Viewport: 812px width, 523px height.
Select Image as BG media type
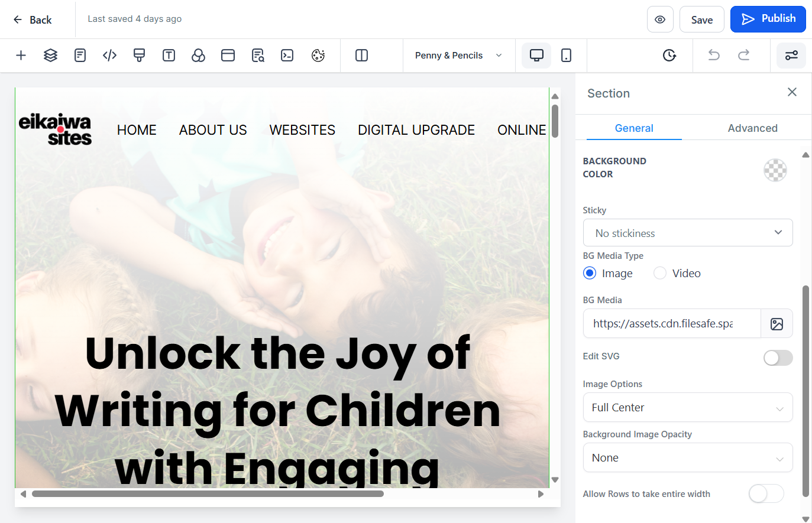(590, 273)
